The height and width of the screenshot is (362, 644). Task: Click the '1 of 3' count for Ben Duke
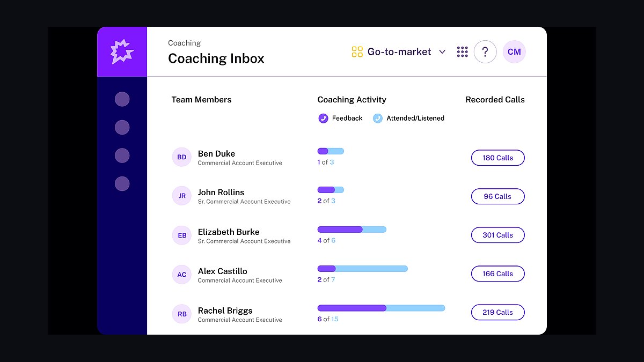pos(326,162)
